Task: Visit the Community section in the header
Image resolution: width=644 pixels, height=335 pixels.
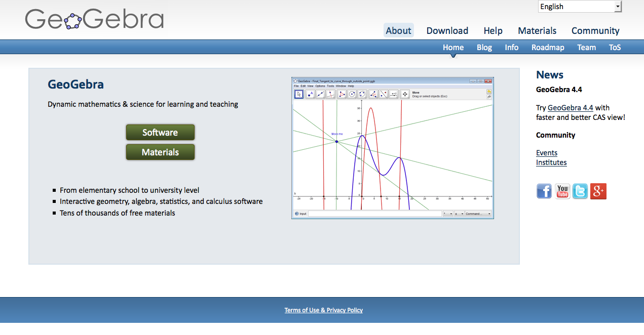Action: coord(595,30)
